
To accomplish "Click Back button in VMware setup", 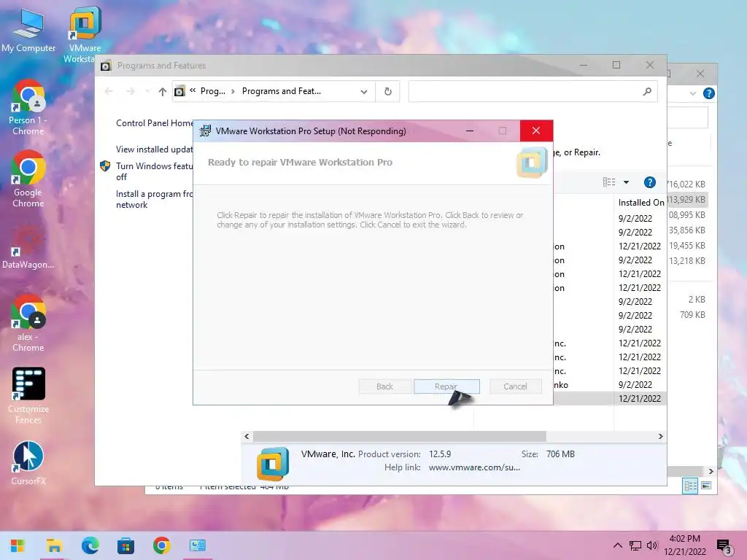I will point(385,386).
